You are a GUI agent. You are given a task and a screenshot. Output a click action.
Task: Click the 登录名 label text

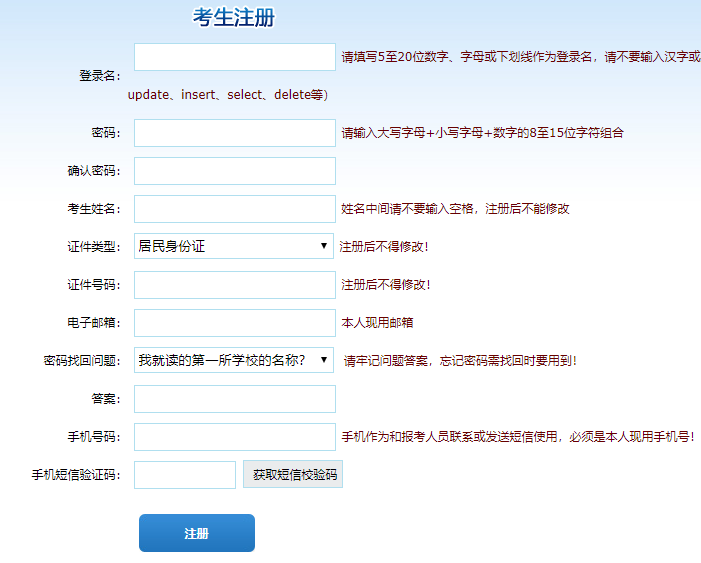click(99, 76)
